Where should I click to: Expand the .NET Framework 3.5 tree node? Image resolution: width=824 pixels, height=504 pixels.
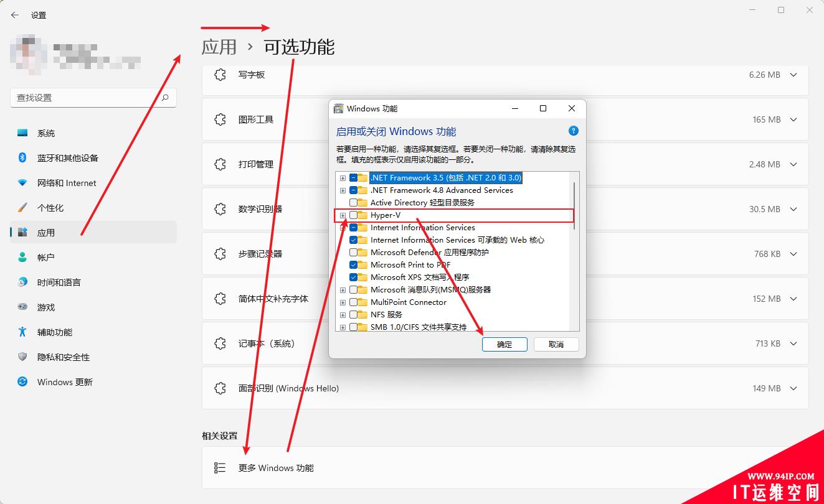pos(343,178)
